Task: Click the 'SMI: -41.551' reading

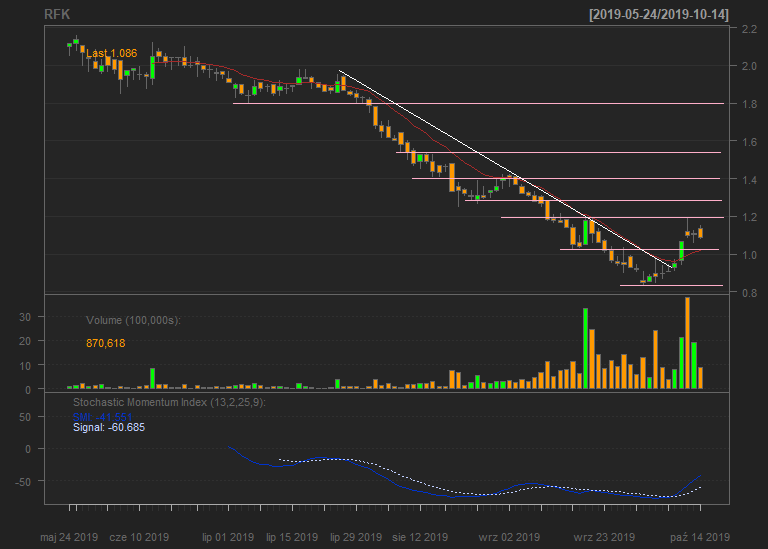Action: pyautogui.click(x=102, y=417)
